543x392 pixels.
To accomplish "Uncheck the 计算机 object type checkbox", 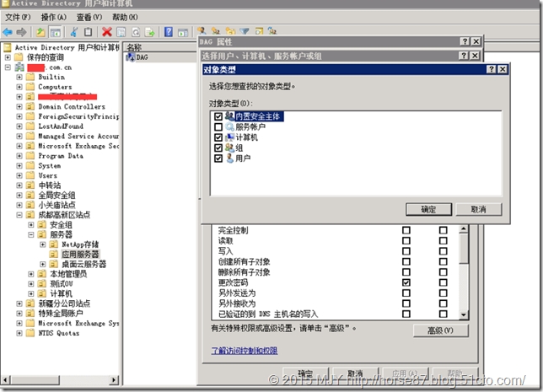I will (219, 137).
